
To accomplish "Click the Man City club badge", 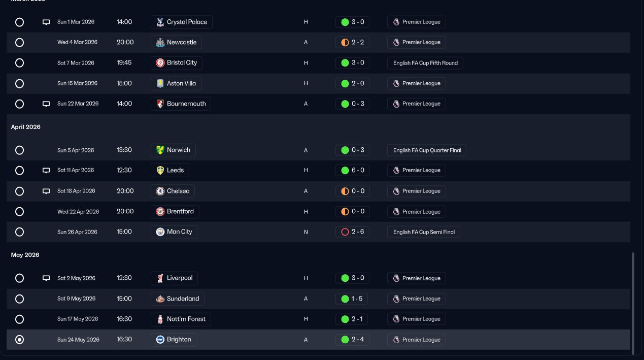I will point(160,232).
